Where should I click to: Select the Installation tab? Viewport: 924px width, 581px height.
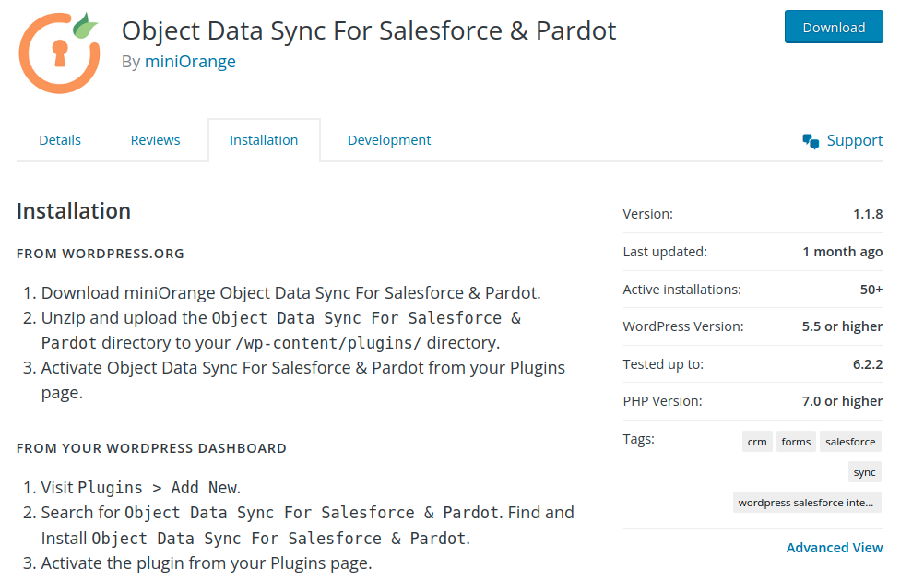coord(264,139)
